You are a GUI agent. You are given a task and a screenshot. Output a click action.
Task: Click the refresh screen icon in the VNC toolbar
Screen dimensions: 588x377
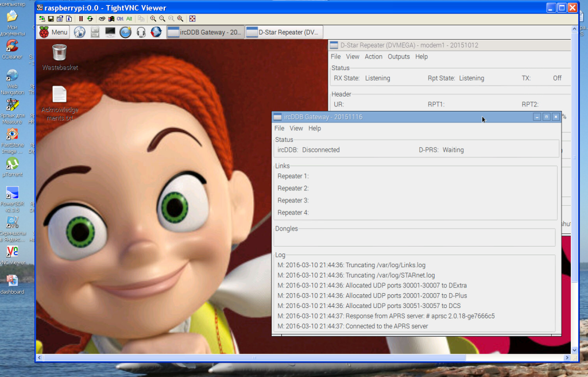(90, 19)
